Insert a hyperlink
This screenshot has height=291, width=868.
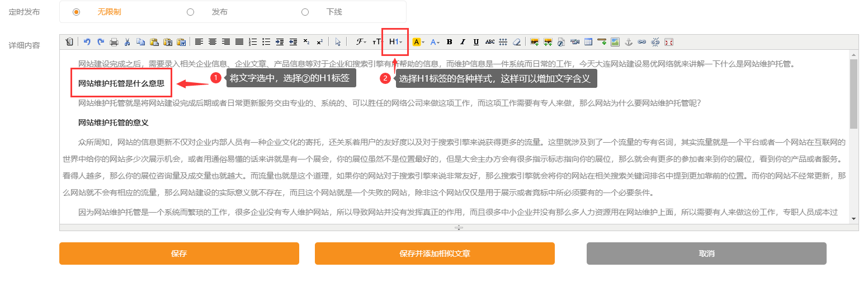tap(642, 42)
